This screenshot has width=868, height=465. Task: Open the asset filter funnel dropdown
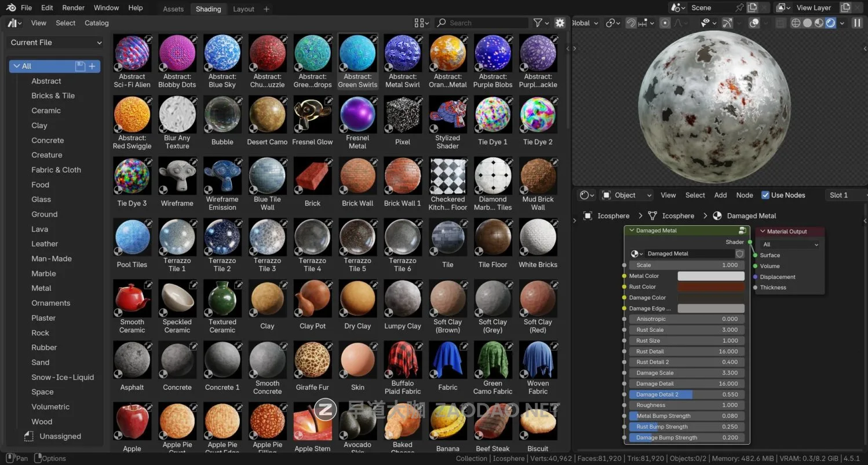pyautogui.click(x=541, y=23)
